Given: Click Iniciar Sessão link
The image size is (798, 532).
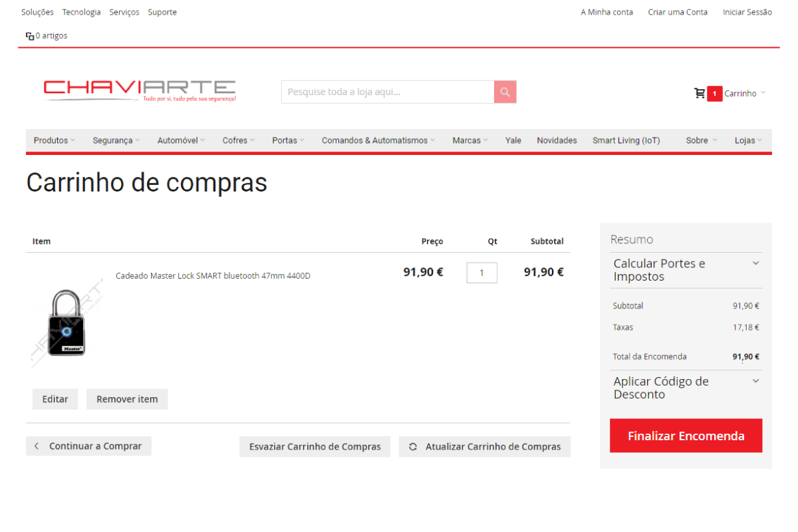Looking at the screenshot, I should tap(747, 12).
